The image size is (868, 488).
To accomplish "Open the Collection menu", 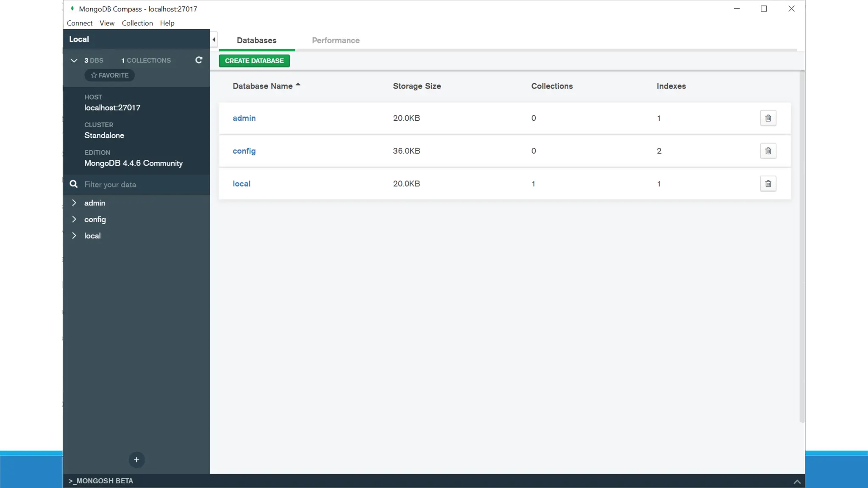I will [137, 23].
